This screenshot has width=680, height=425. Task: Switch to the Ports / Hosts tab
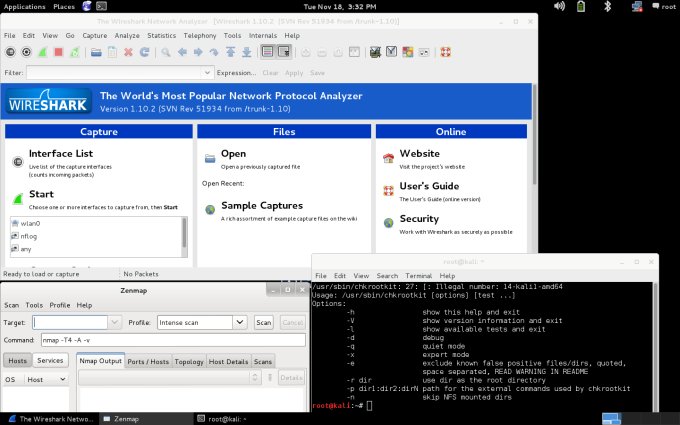pyautogui.click(x=148, y=361)
